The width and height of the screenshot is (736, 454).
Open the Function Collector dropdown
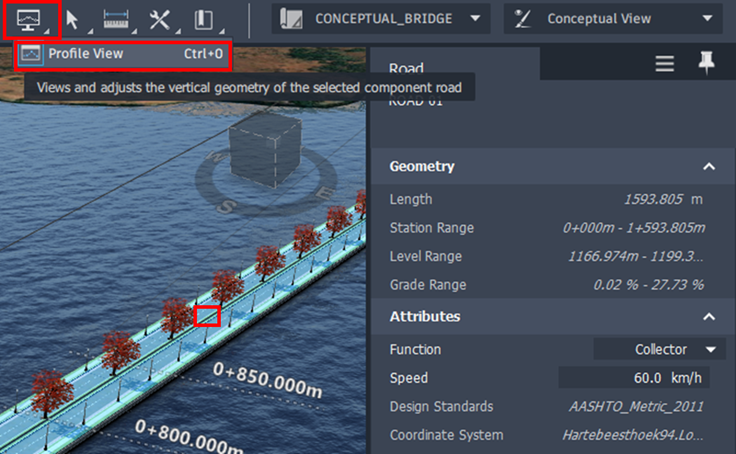click(659, 349)
